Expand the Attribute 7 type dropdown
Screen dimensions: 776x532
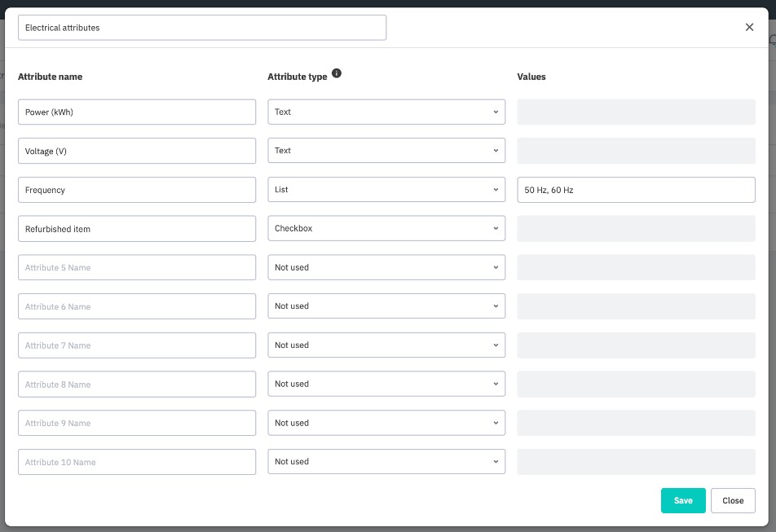coord(386,345)
